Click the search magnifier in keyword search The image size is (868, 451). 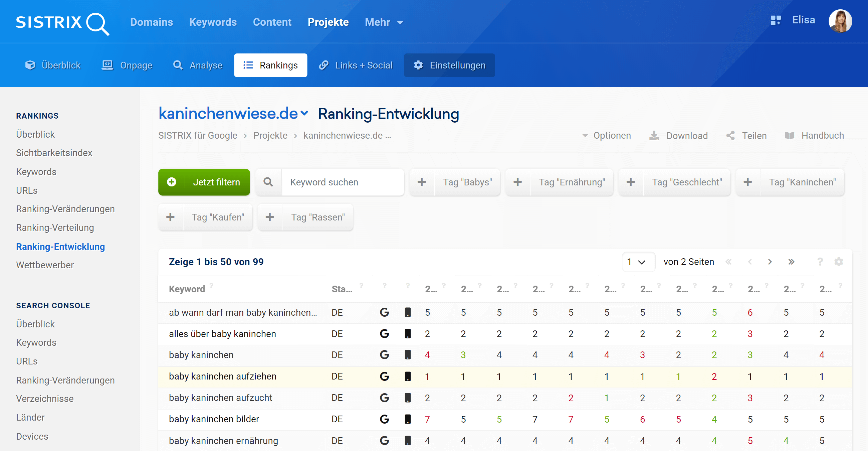coord(268,182)
